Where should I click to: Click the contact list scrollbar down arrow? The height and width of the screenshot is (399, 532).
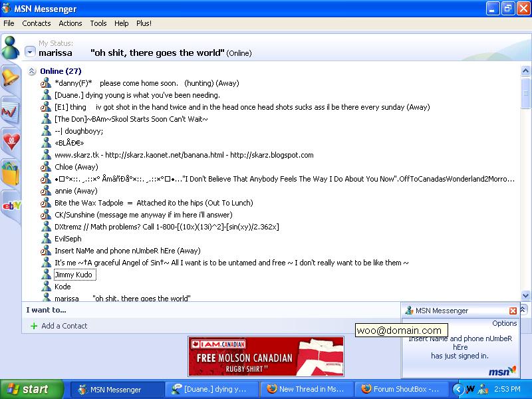tap(526, 297)
